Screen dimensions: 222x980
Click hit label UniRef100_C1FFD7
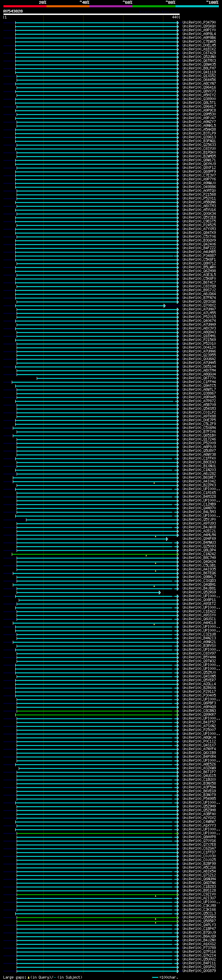coord(199,852)
